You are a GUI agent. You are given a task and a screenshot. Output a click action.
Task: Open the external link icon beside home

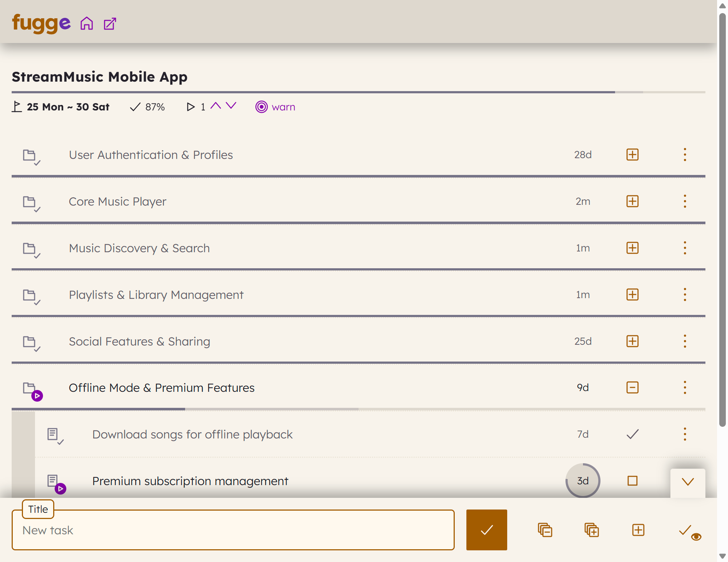coord(109,23)
